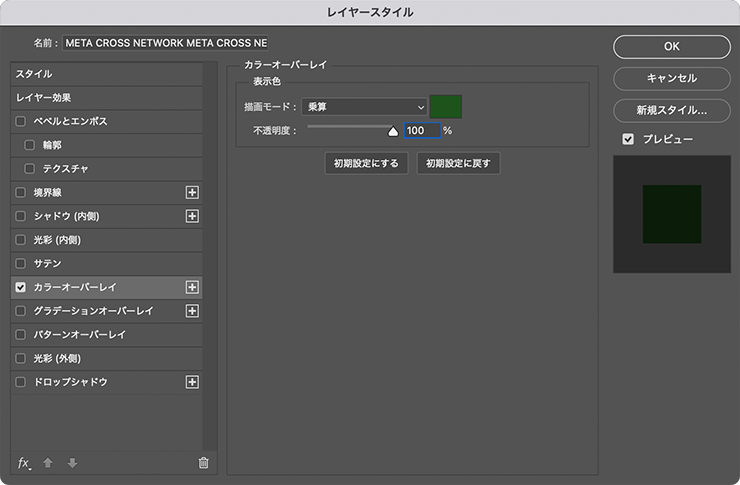This screenshot has width=740, height=485.
Task: Enable the サテン effect checkbox
Action: coord(21,263)
